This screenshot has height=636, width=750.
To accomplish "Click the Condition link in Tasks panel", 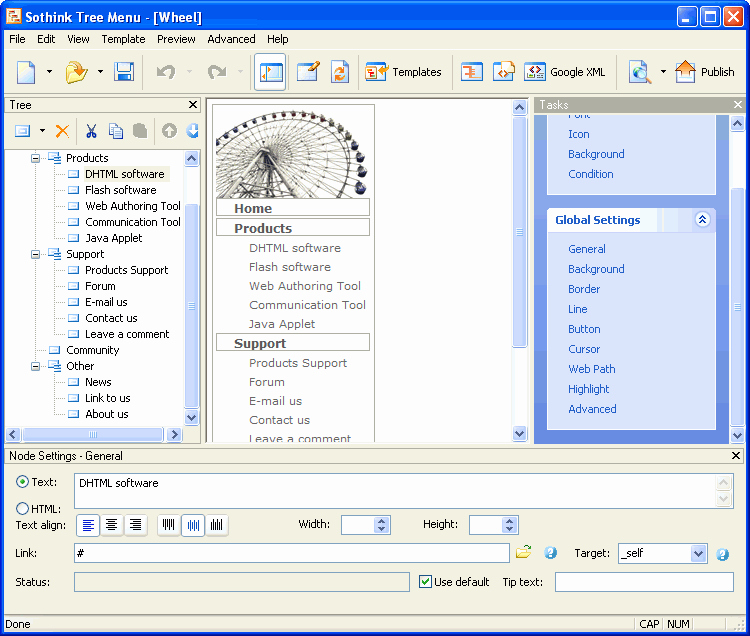I will coord(590,174).
